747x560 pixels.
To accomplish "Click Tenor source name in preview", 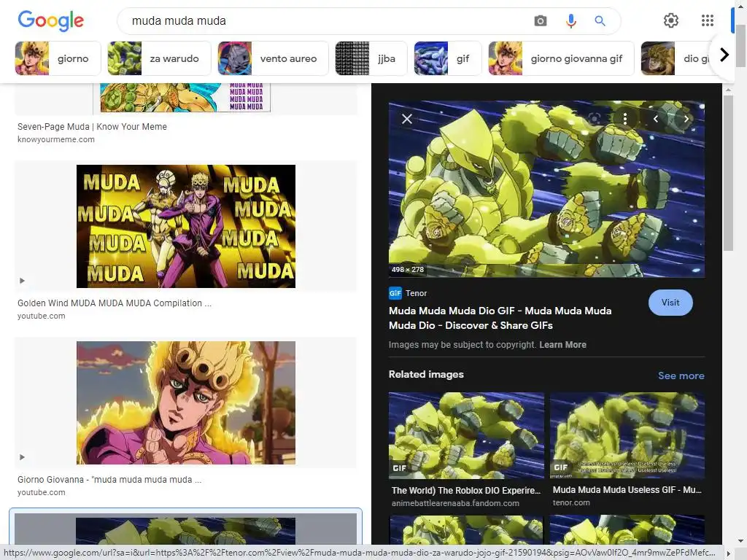I will pos(417,293).
